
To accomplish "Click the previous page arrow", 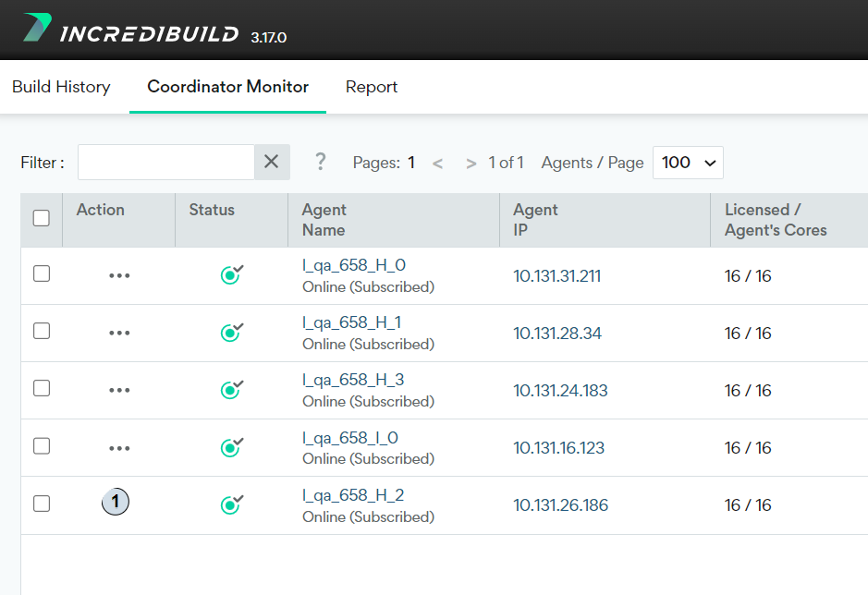I will point(436,163).
